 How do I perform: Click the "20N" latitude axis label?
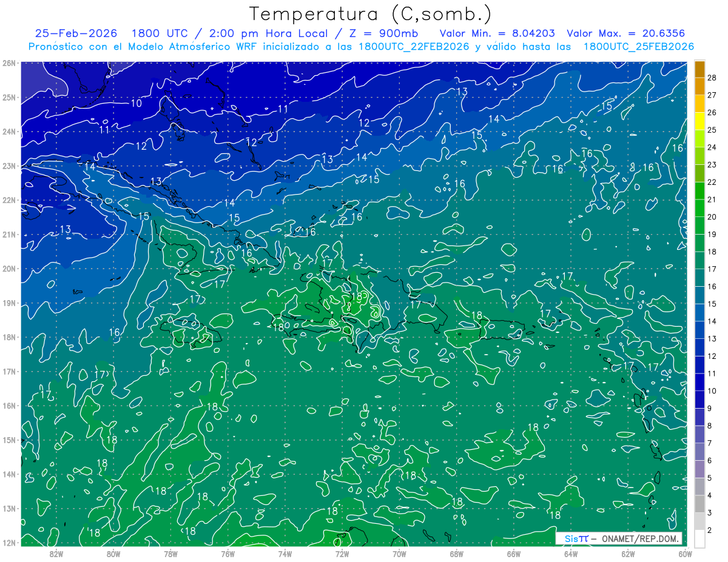coord(8,269)
